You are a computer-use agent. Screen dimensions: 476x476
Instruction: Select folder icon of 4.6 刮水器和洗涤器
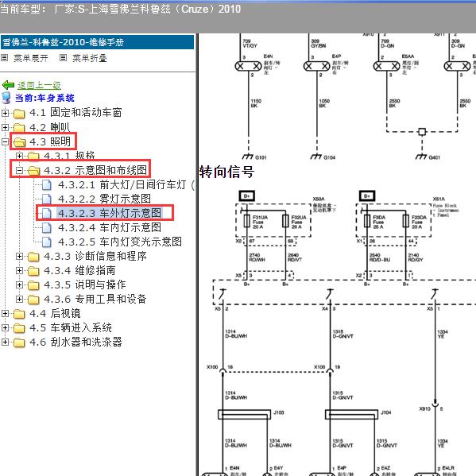(19, 342)
